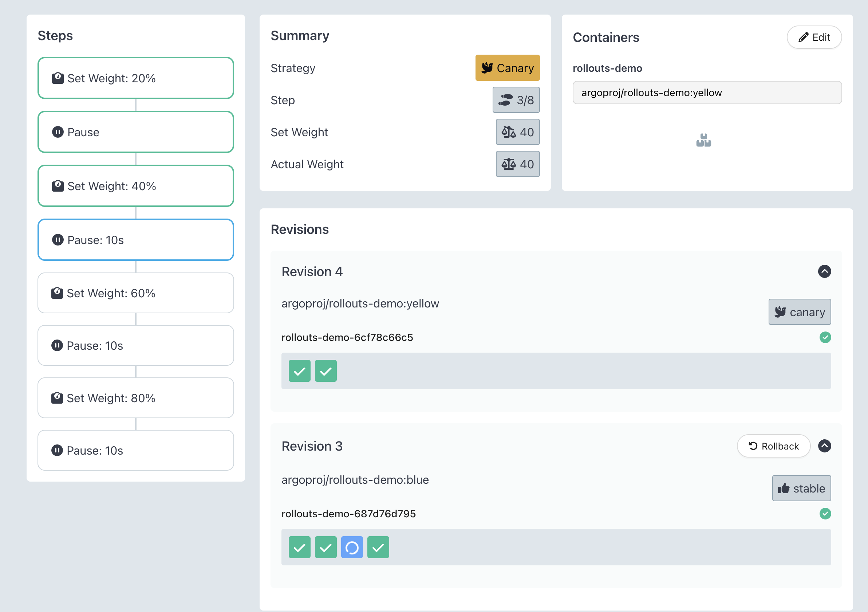Click the stable thumbs-up tag on Revision 3
868x612 pixels.
tap(801, 488)
